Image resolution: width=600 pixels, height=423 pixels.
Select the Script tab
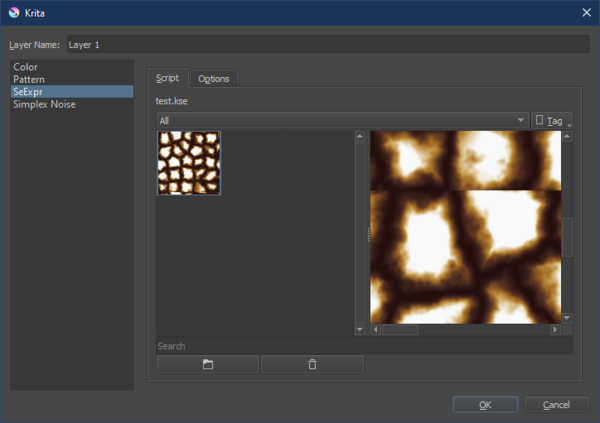[x=167, y=79]
